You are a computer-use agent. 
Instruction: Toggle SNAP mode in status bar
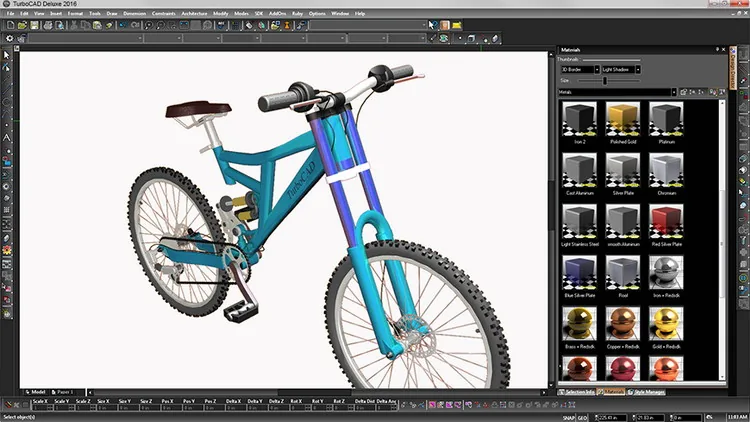click(x=568, y=418)
